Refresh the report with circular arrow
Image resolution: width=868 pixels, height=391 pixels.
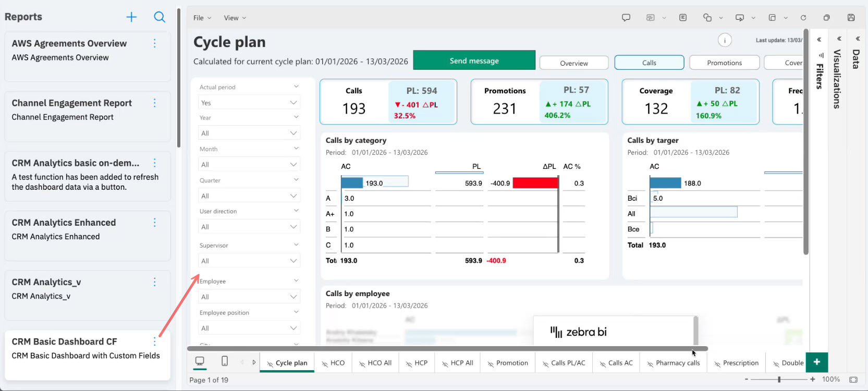[x=803, y=18]
